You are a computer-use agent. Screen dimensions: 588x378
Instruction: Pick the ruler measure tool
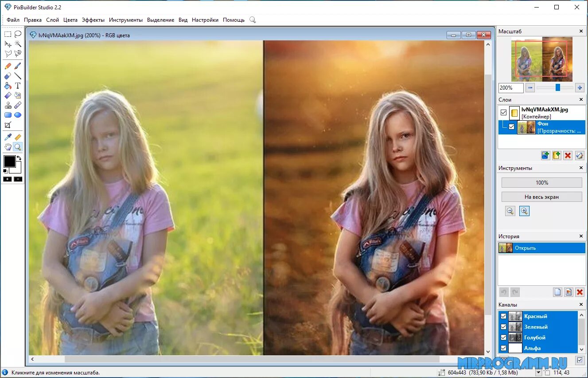(x=18, y=138)
